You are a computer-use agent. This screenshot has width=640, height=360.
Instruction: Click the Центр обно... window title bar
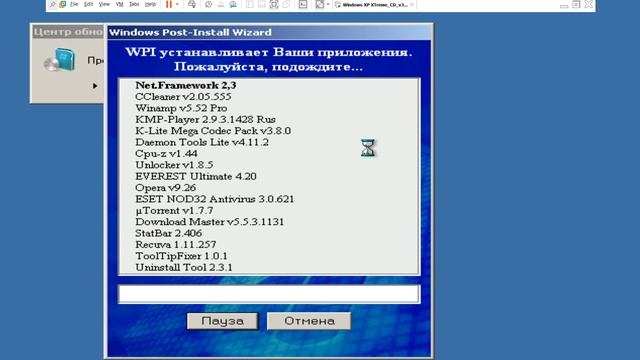[x=68, y=31]
